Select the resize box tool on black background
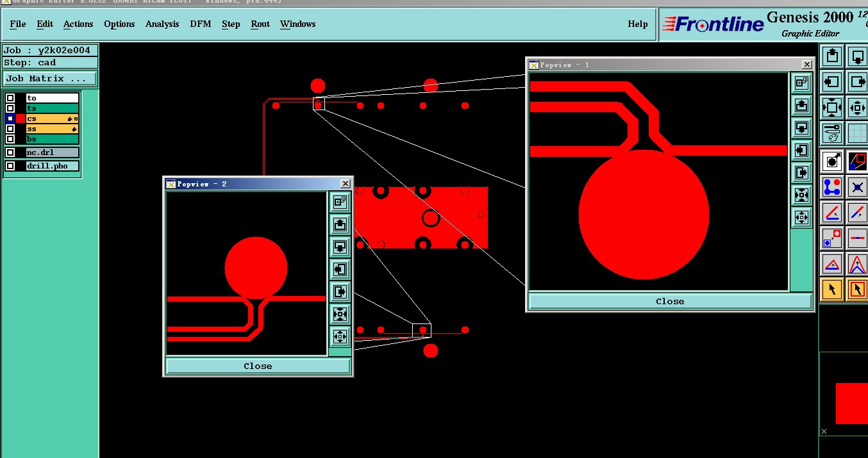Screen dimensions: 868x458 click(858, 161)
